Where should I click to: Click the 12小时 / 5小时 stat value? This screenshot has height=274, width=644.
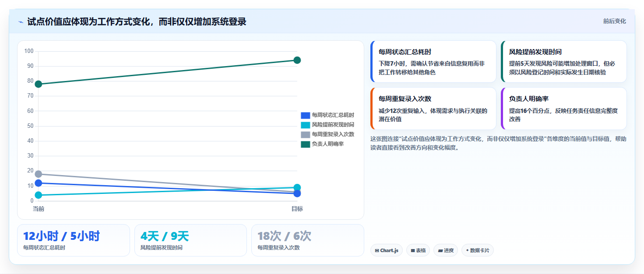61,236
